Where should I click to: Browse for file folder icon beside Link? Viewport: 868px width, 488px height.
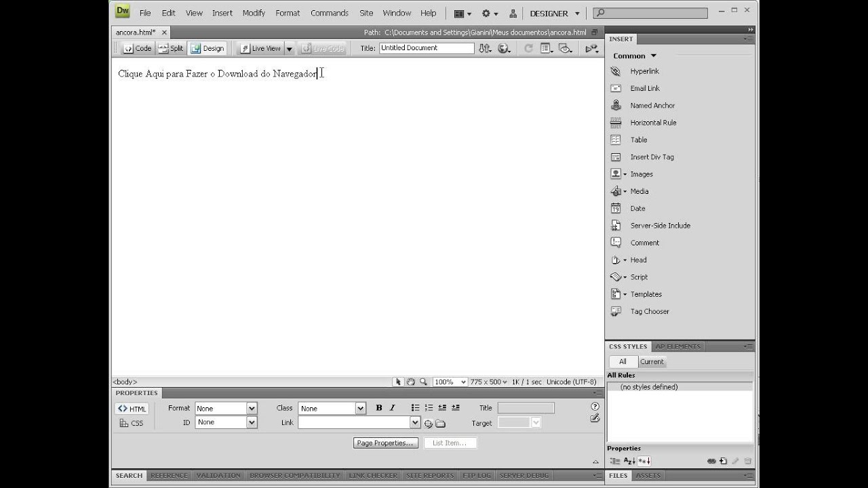tap(440, 424)
